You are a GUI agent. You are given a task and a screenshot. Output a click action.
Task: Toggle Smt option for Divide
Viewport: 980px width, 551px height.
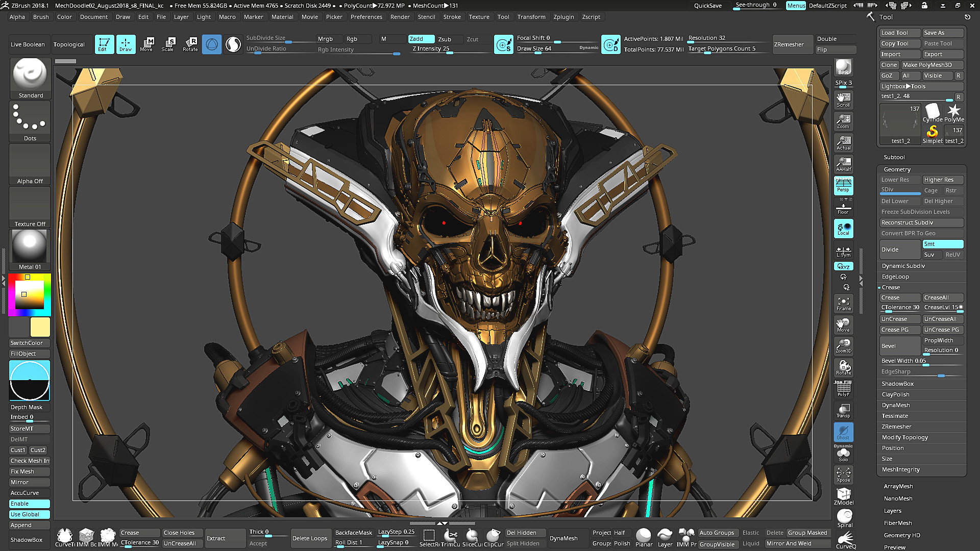[x=943, y=244]
